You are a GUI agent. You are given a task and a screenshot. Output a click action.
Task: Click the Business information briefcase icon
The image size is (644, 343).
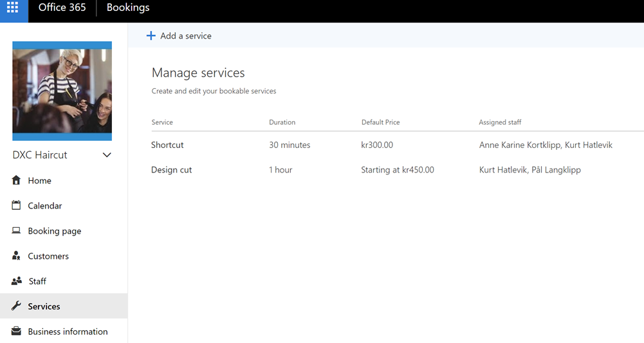click(17, 331)
